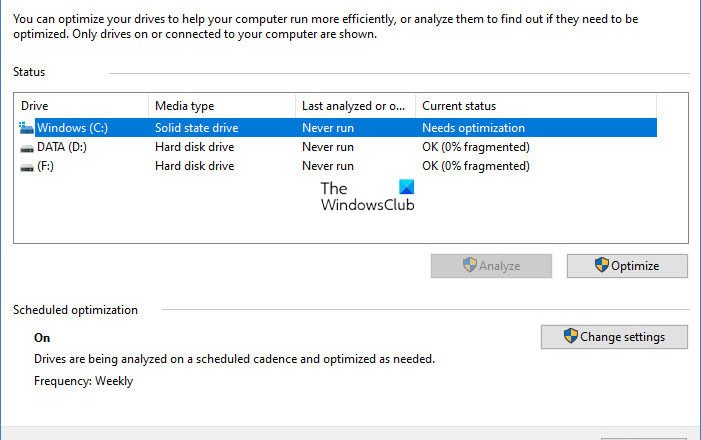Click the shield icon on Analyze button
This screenshot has width=701, height=440.
coord(469,265)
